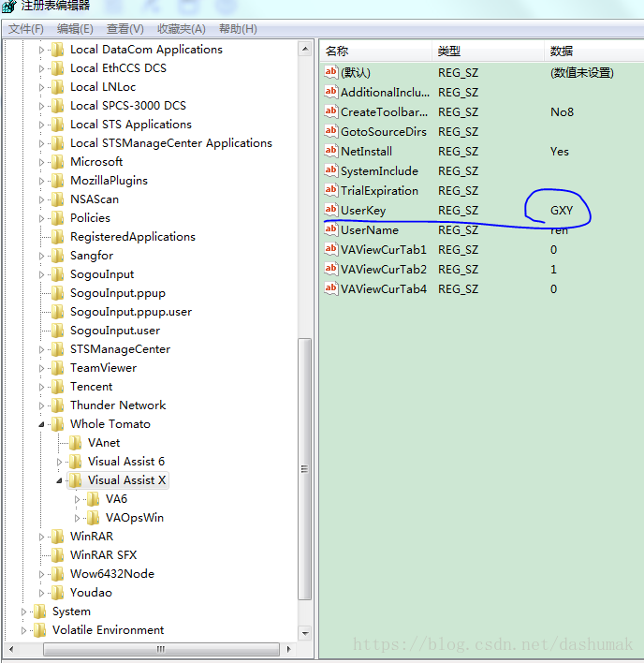This screenshot has height=663, width=644.
Task: Click the ab icon of the CreateToolbar value
Action: [331, 111]
